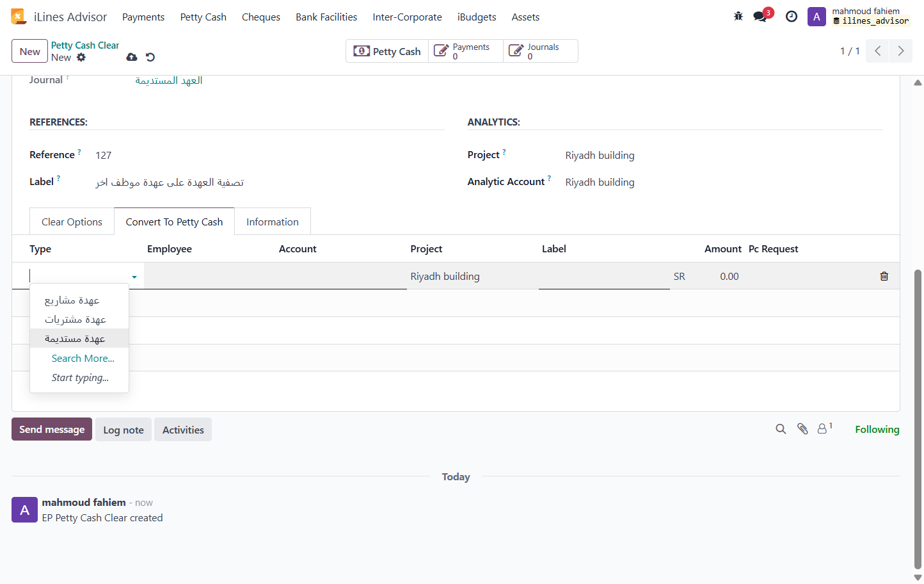924x584 pixels.
Task: Open the iLines Advisor app logo
Action: (19, 17)
